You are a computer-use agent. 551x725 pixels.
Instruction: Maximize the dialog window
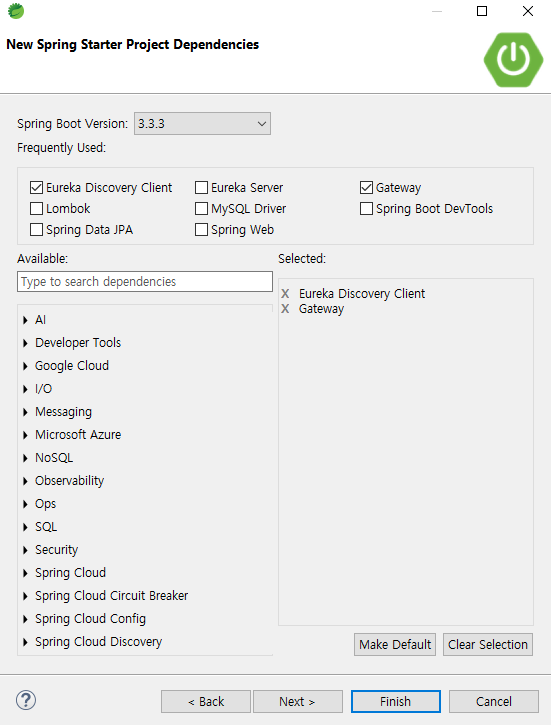click(482, 11)
